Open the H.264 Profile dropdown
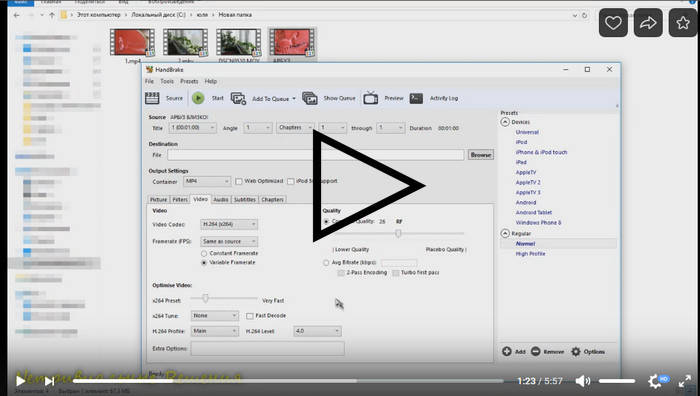Screen dimensions: 700x396 tap(214, 331)
